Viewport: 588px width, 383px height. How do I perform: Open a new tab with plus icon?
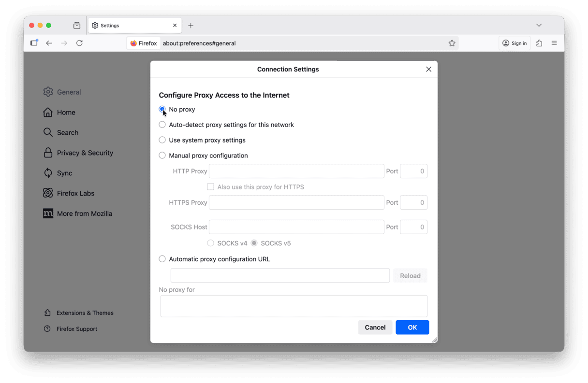tap(191, 26)
